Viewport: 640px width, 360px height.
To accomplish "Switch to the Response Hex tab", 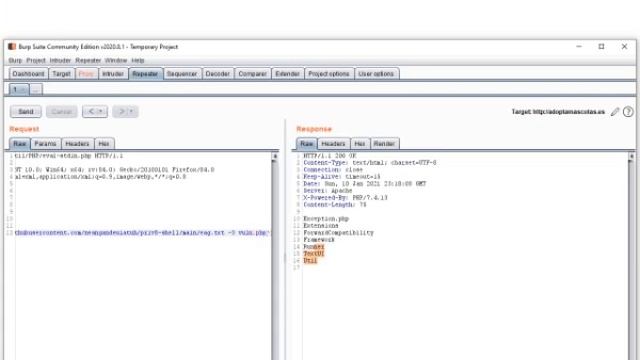I will [360, 144].
